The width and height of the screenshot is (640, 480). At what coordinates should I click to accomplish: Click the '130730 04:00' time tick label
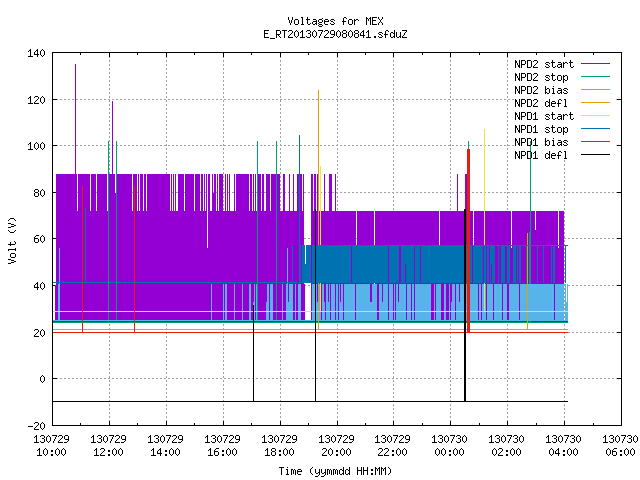563,446
